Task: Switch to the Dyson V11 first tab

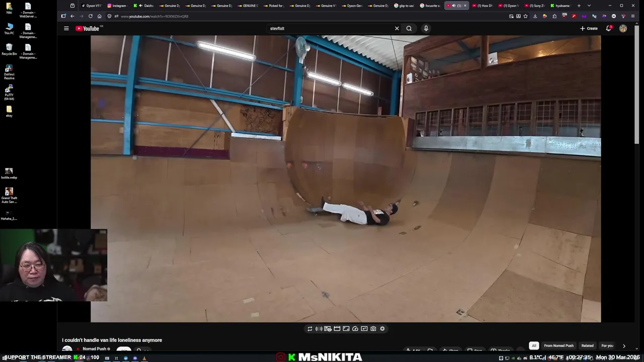Action: (92, 6)
